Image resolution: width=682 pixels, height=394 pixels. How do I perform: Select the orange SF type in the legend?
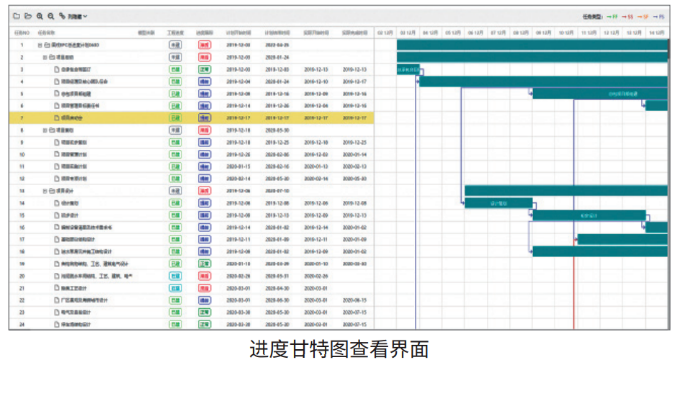click(x=643, y=17)
